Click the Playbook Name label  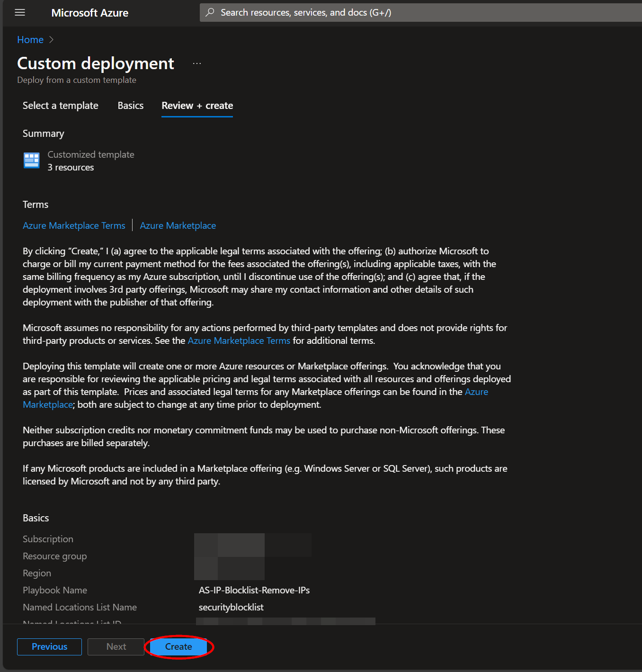(55, 590)
